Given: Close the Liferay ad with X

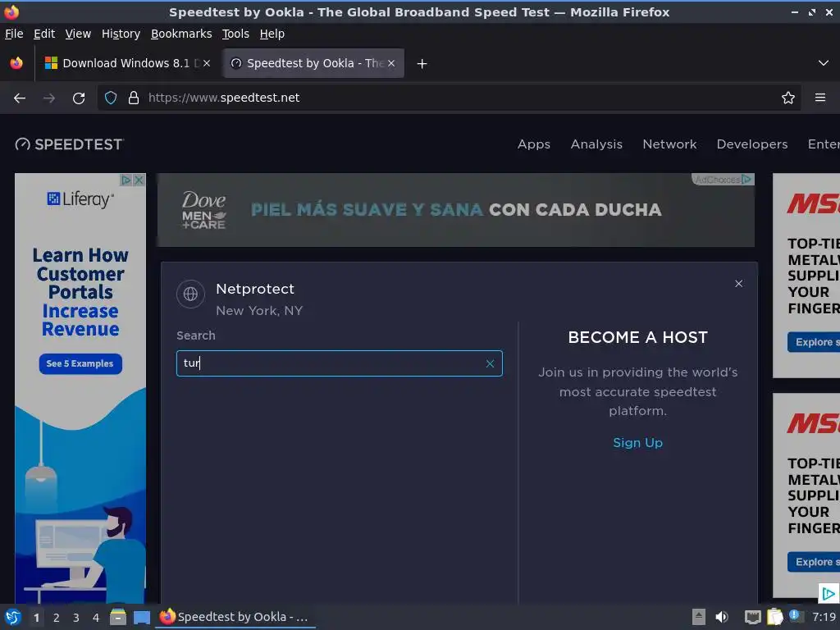Looking at the screenshot, I should [139, 180].
